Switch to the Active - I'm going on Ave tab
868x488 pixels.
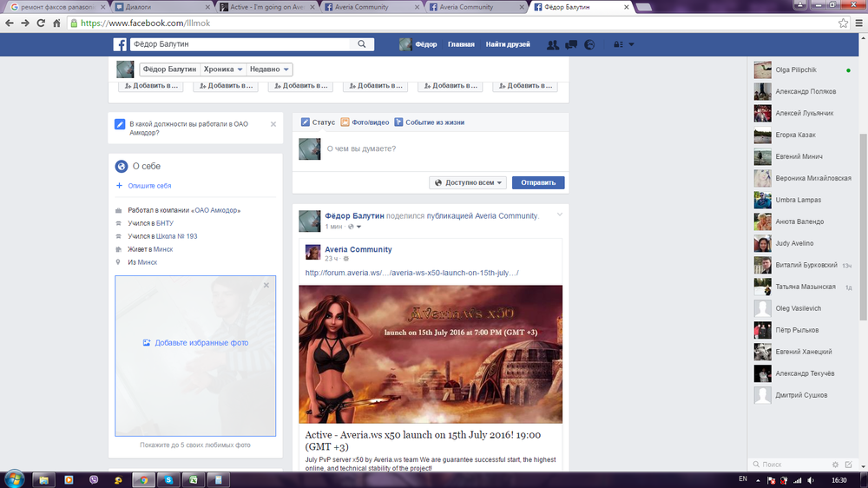click(266, 7)
